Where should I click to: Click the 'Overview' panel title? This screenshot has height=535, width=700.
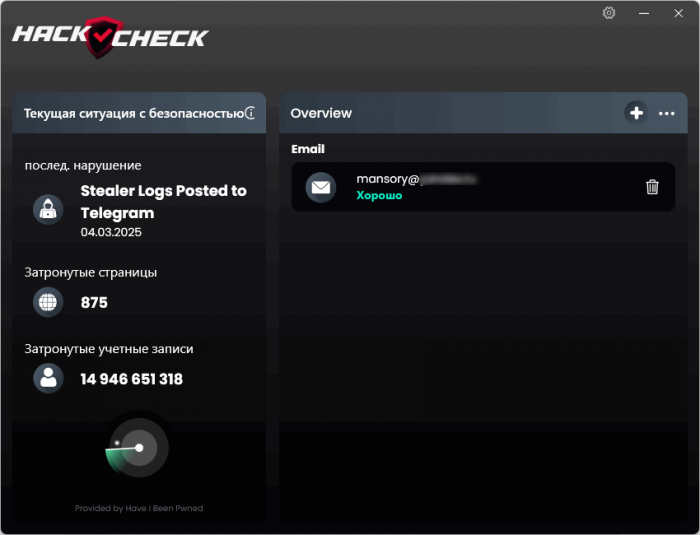pos(321,113)
